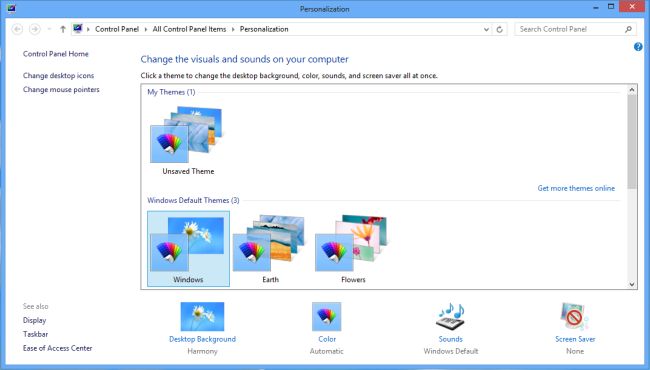650x370 pixels.
Task: Open the Sounds music notes icon
Action: [451, 317]
